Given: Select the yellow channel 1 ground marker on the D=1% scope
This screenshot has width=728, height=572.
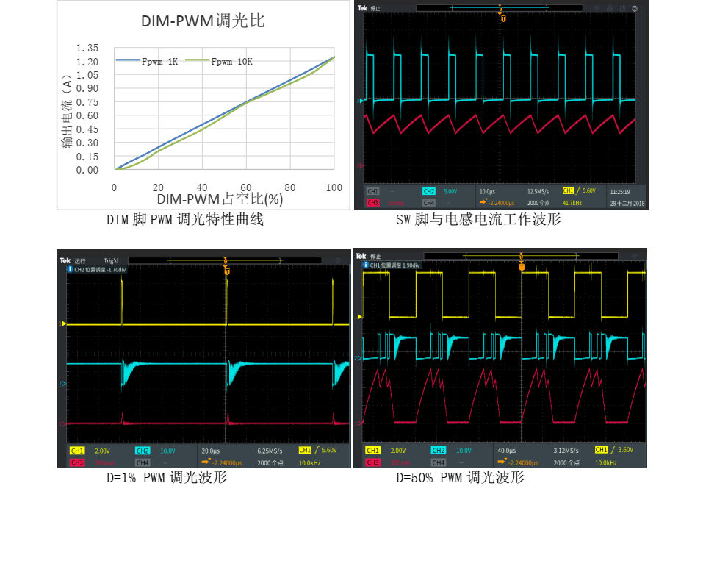Looking at the screenshot, I should coord(62,323).
